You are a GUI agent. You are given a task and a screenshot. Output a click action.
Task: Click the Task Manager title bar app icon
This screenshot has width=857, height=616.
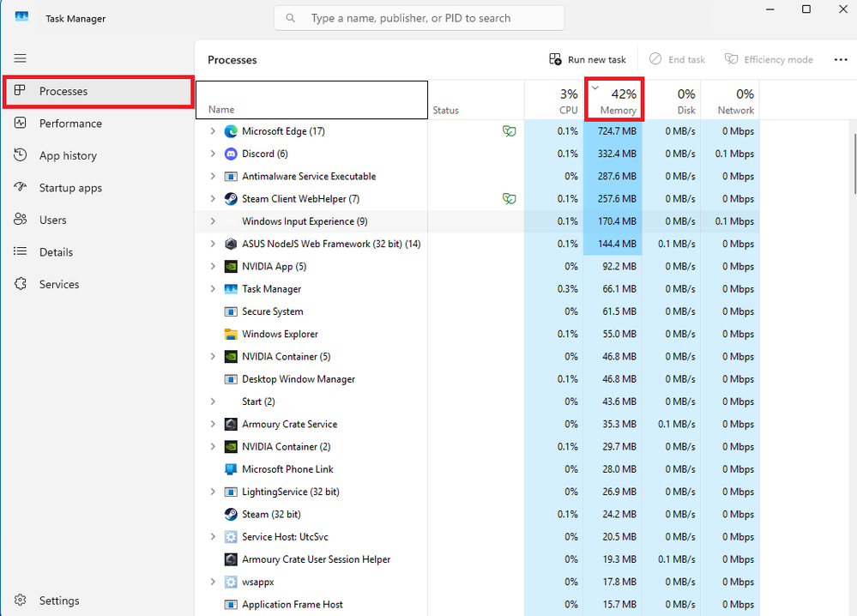[x=21, y=17]
